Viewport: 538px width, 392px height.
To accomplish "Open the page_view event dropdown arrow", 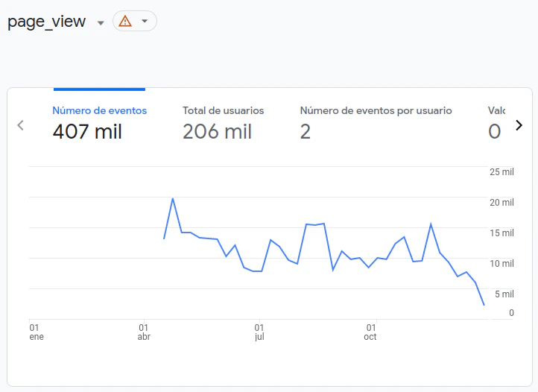I will click(101, 22).
